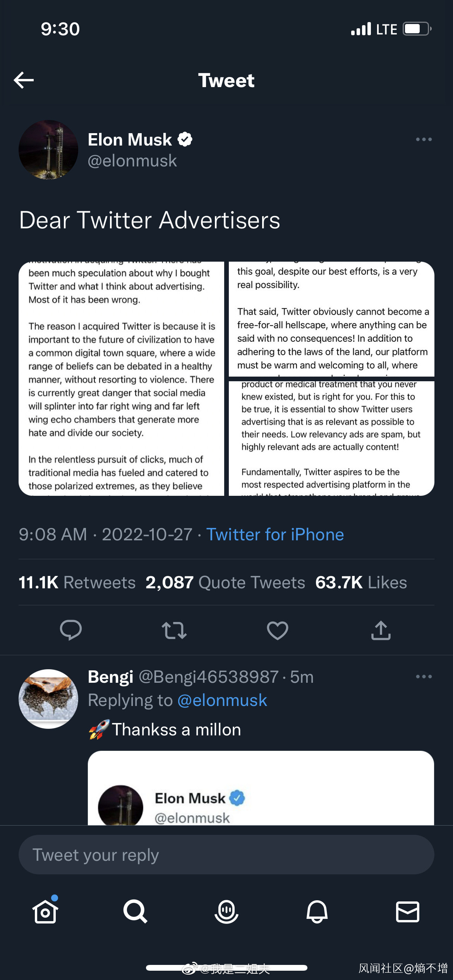Open Bengi's profile avatar
This screenshot has height=980, width=453.
tap(48, 699)
